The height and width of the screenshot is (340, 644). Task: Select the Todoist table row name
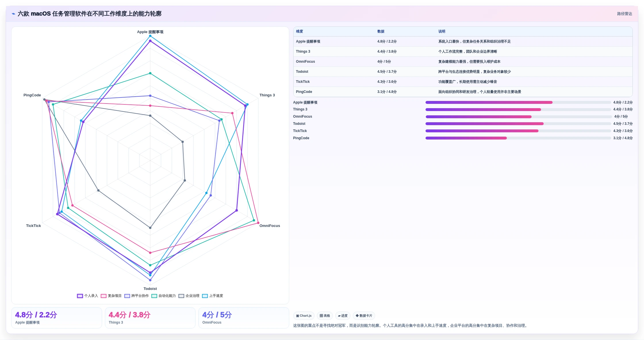[x=302, y=72]
